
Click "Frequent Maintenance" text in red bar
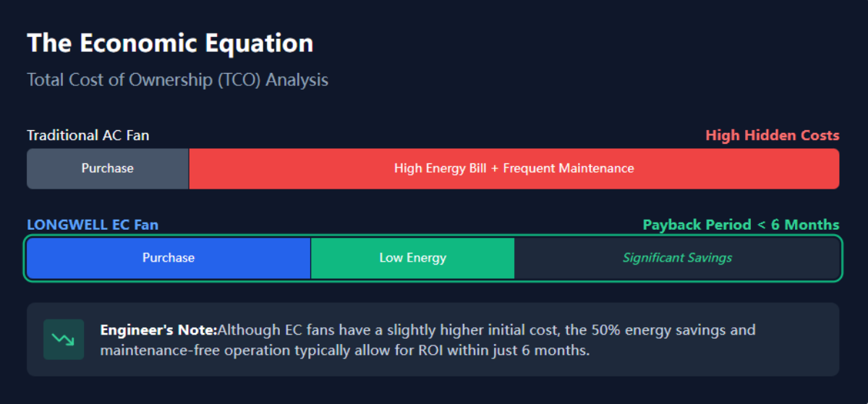pyautogui.click(x=569, y=168)
